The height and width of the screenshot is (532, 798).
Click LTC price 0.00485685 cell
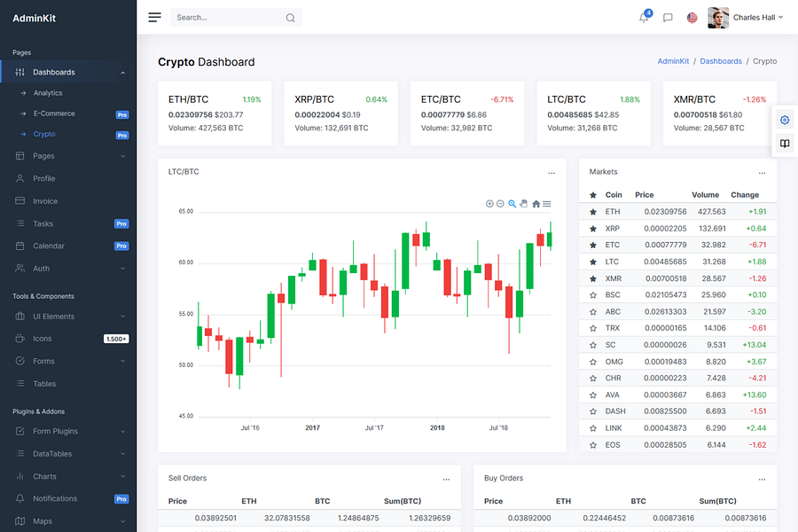tap(665, 262)
